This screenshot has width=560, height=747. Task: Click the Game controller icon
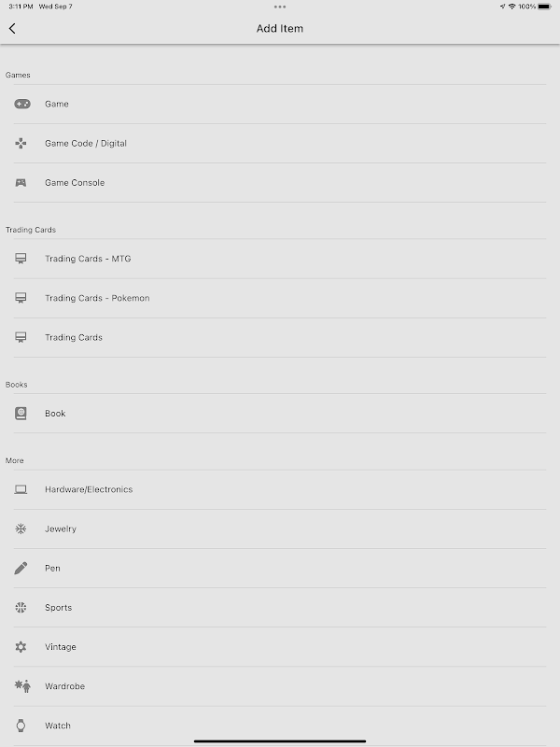pyautogui.click(x=21, y=104)
